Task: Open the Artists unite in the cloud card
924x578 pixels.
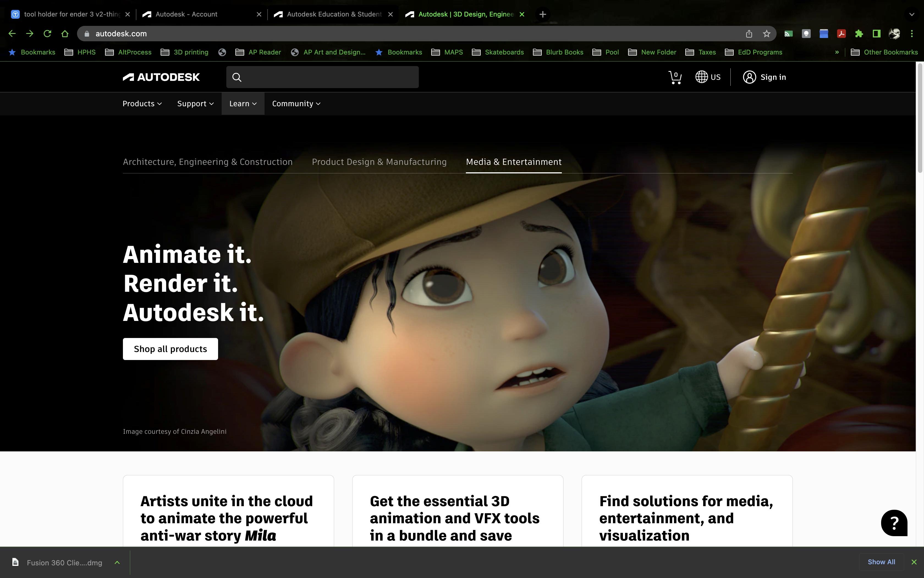Action: (228, 511)
